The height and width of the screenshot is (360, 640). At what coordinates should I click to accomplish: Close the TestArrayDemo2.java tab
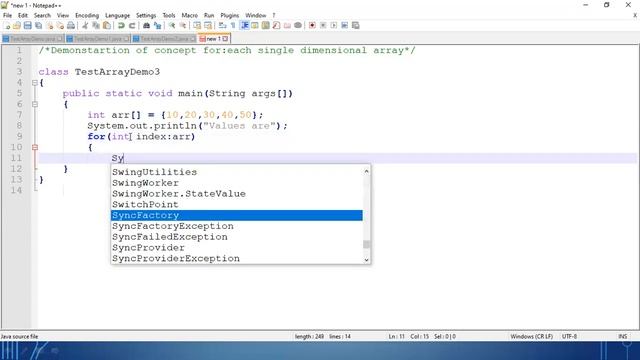[x=193, y=39]
